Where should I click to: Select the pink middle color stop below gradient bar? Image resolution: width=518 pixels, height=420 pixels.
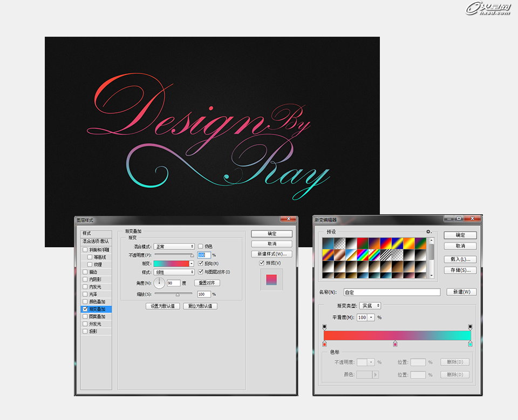tap(395, 344)
